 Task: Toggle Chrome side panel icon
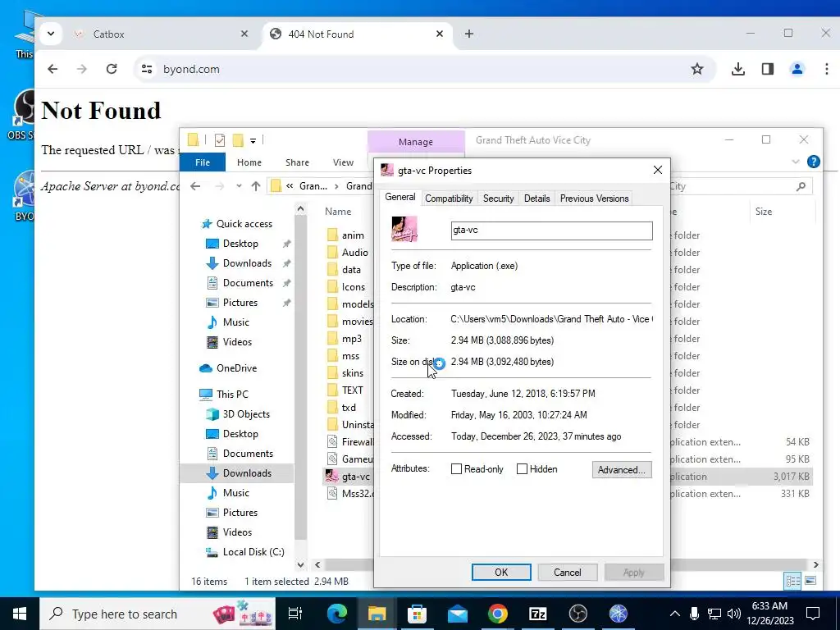[768, 69]
